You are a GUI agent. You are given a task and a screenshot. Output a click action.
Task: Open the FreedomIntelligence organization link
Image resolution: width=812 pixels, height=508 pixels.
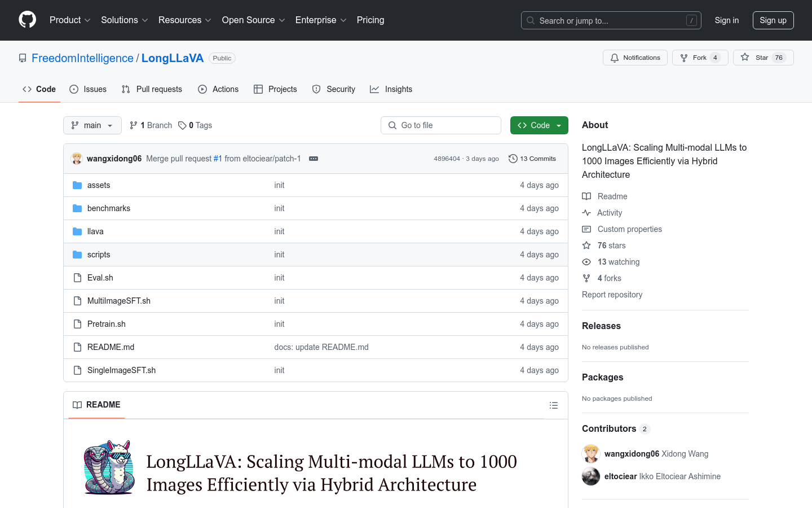[x=82, y=58]
